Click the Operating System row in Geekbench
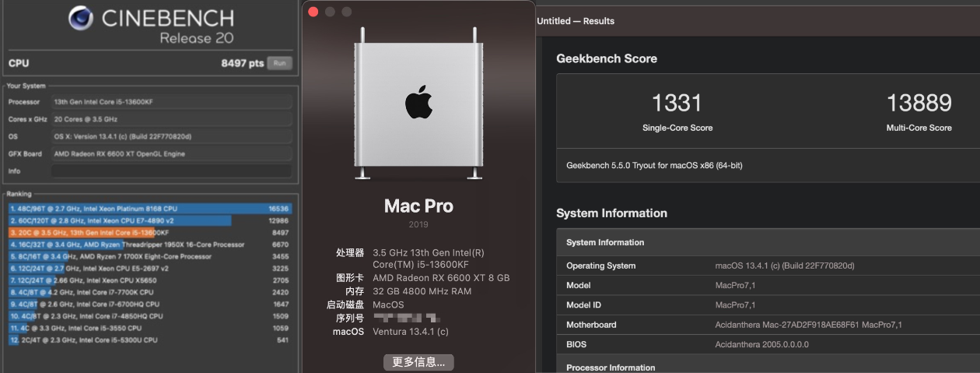 pyautogui.click(x=768, y=266)
